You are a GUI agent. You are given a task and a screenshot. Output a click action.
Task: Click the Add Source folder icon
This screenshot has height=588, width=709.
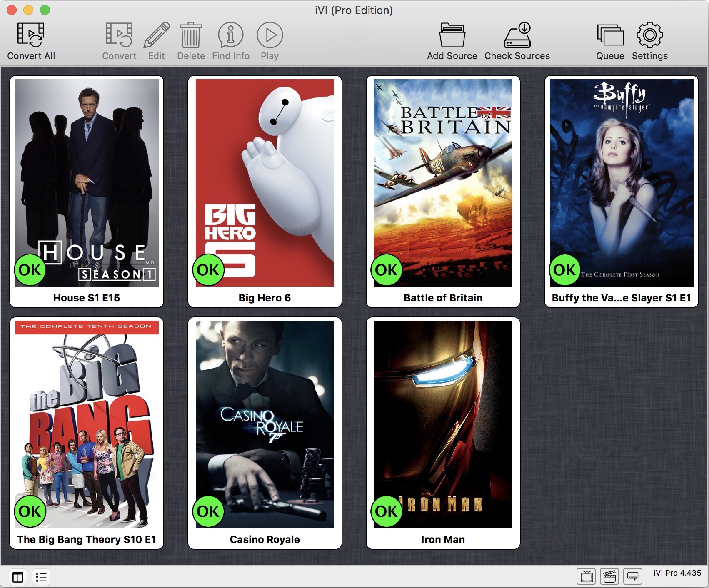pyautogui.click(x=452, y=35)
